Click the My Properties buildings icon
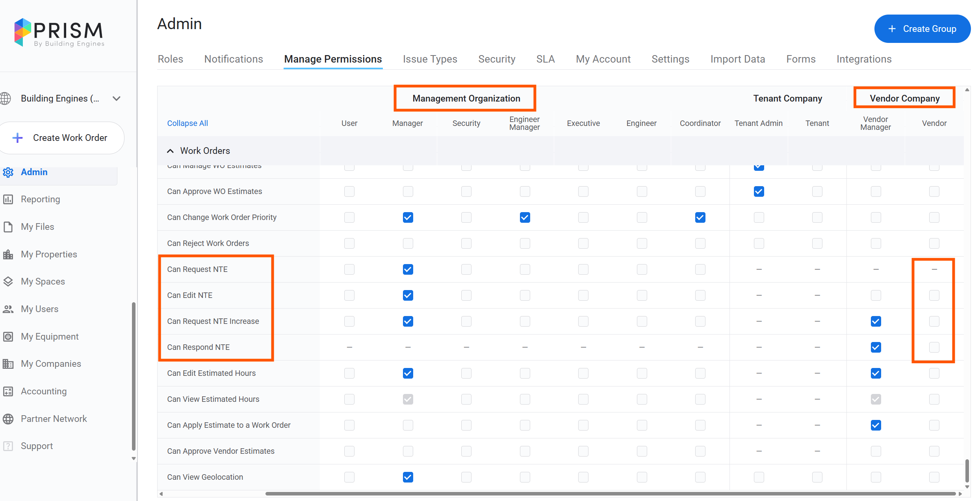The width and height of the screenshot is (980, 501). [x=8, y=254]
